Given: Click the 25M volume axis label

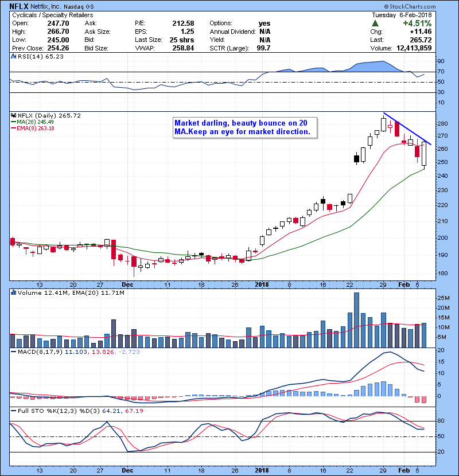Looking at the screenshot, I should (443, 298).
